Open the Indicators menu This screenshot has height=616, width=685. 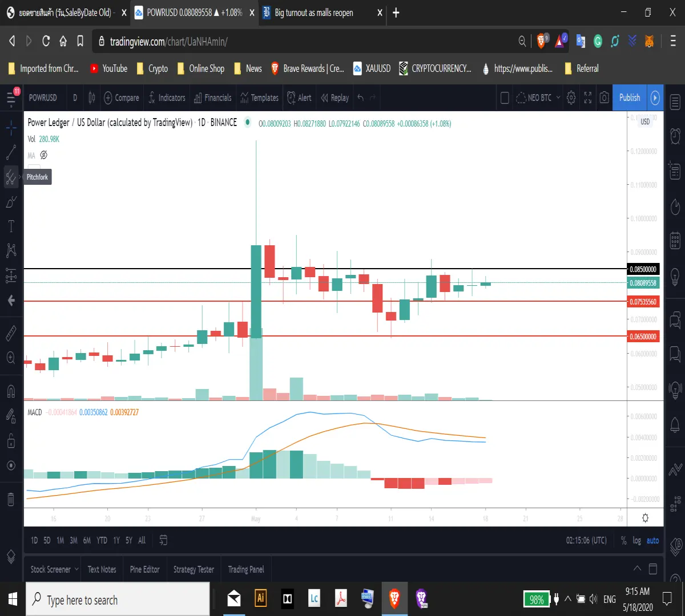point(167,98)
